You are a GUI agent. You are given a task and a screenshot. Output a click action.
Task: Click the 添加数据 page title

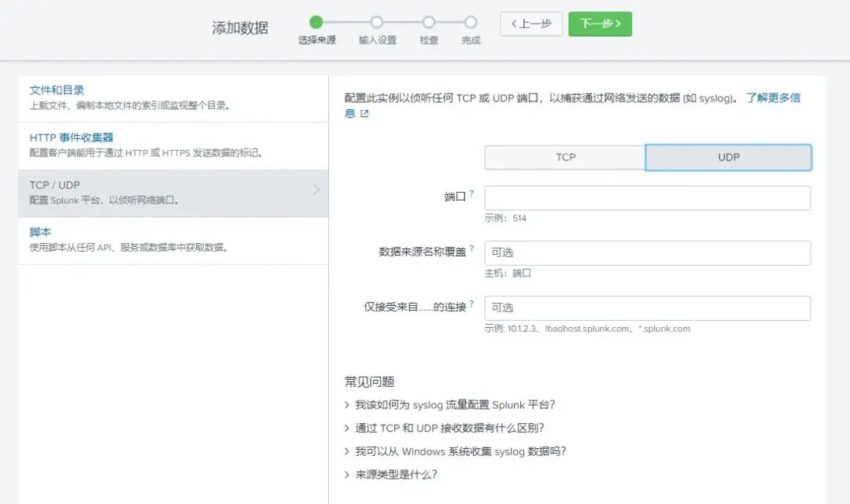click(239, 28)
